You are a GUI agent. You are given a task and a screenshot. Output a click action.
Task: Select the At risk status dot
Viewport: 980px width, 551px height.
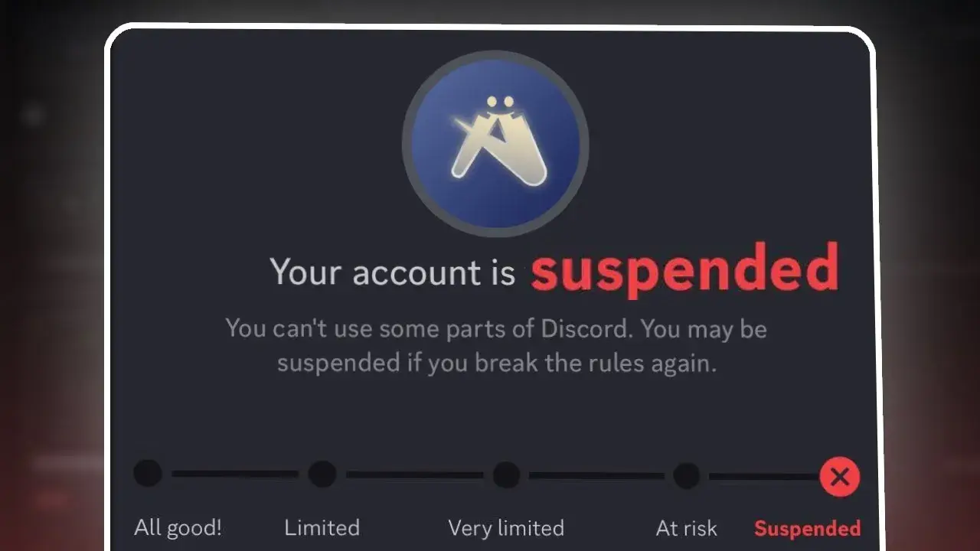[x=687, y=475]
